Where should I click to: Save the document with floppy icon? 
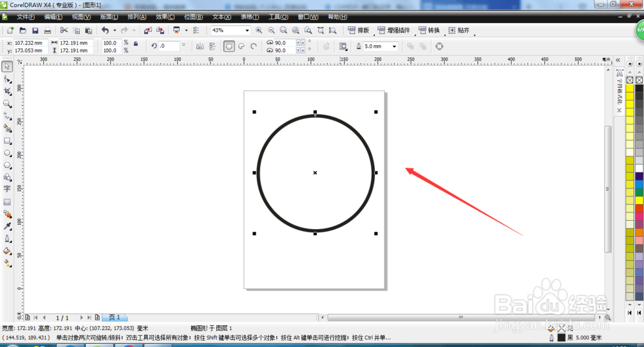pyautogui.click(x=35, y=30)
